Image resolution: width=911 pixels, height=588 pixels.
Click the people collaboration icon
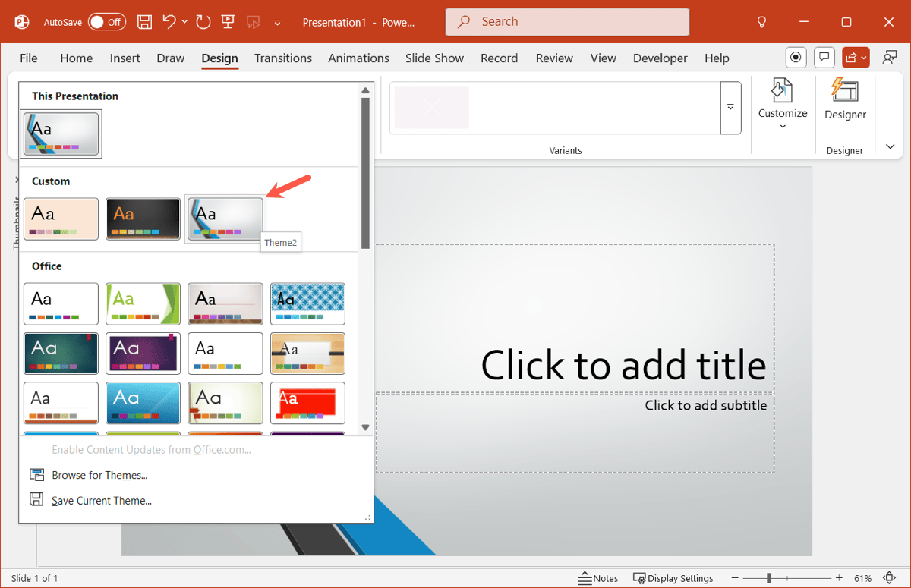[x=889, y=58]
